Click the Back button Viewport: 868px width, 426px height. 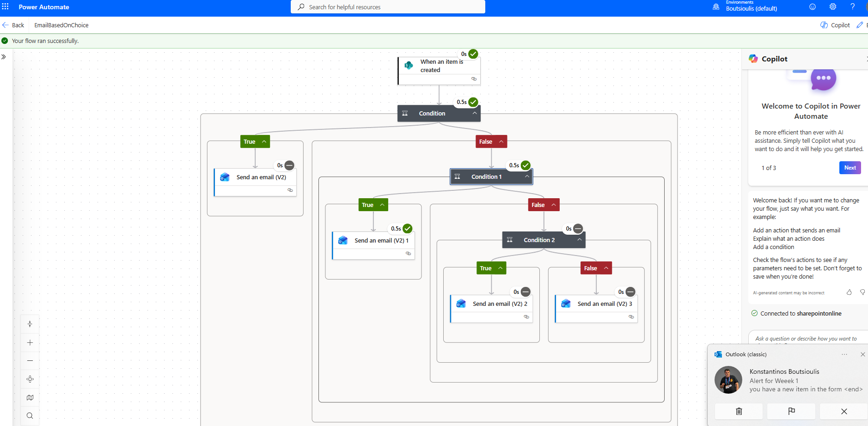(x=13, y=25)
